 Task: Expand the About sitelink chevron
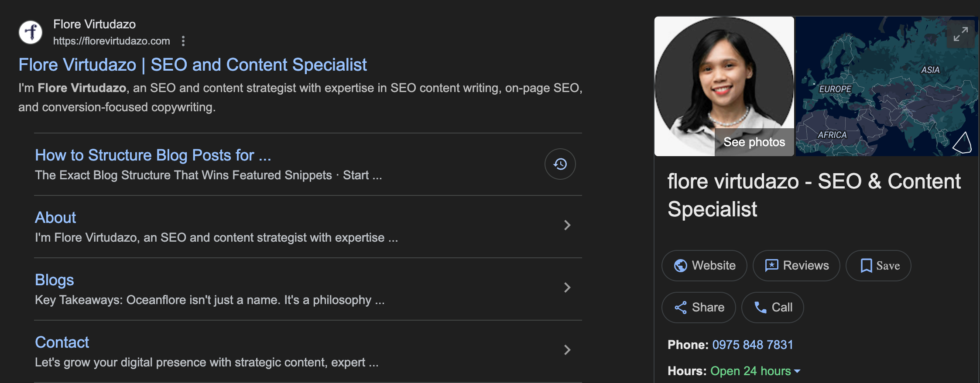[x=567, y=225]
